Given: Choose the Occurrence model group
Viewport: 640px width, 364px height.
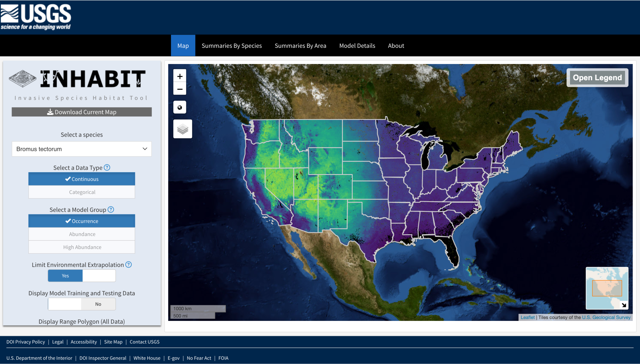Looking at the screenshot, I should coord(82,221).
